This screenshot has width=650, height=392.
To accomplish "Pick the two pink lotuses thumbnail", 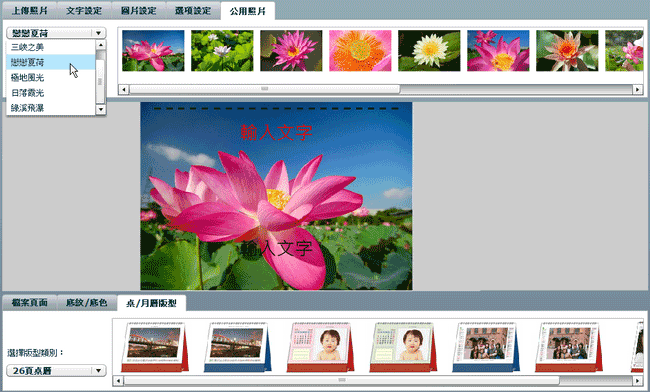I will (x=498, y=51).
